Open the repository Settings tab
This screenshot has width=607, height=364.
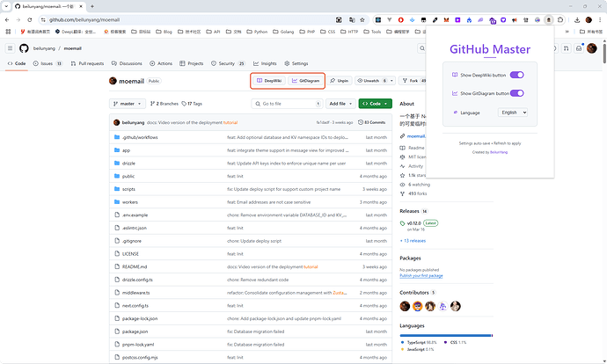coord(296,63)
